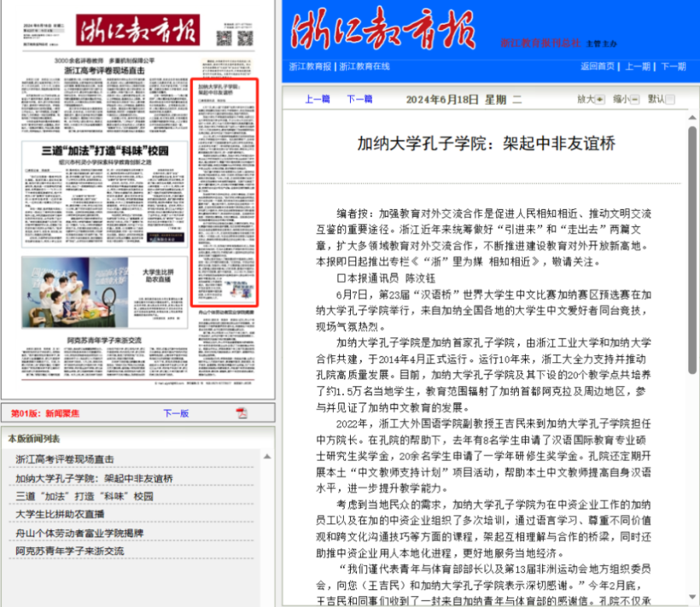The width and height of the screenshot is (700, 607).
Task: Open next article with 下一篇
Action: 359,99
